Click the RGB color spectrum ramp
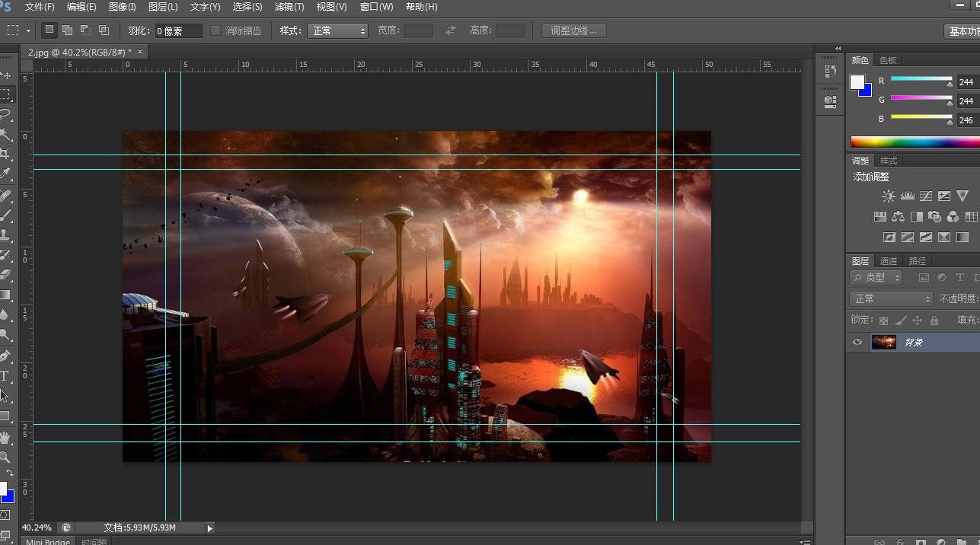Screen dimensions: 980x545 point(915,142)
